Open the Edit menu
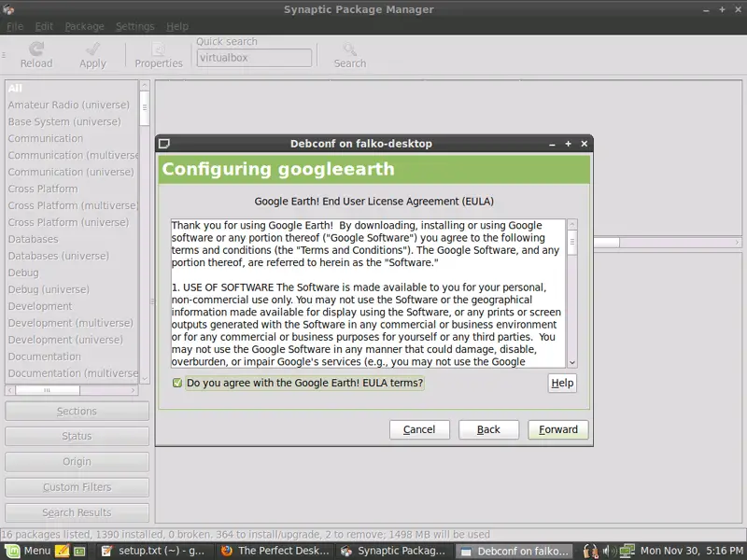The width and height of the screenshot is (747, 560). pyautogui.click(x=44, y=27)
